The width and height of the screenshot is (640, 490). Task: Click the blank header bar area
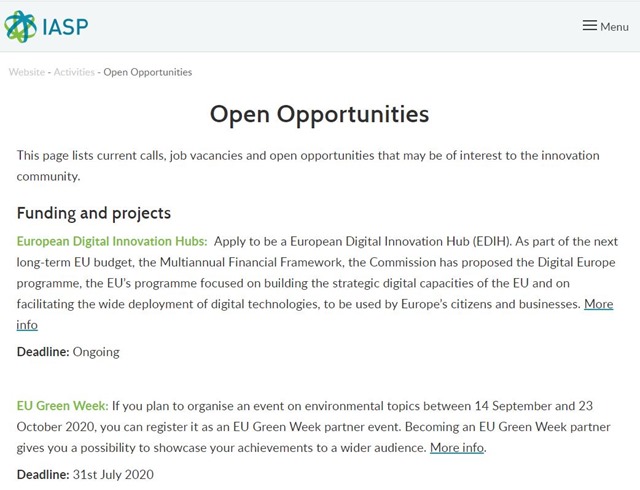(x=327, y=27)
